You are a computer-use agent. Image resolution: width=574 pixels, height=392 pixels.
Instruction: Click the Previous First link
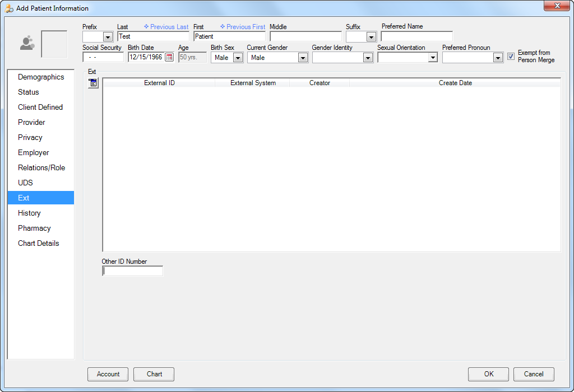click(246, 27)
